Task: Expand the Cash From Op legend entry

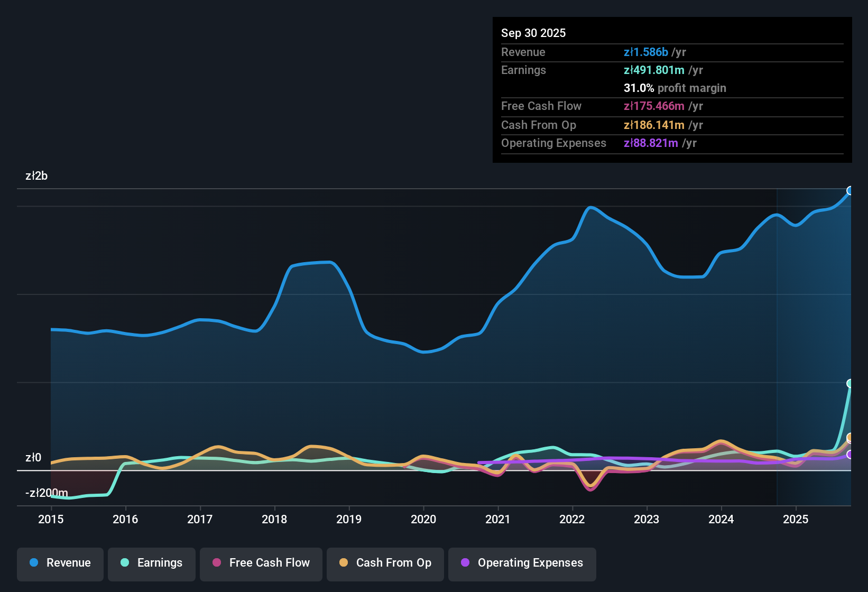Action: tap(385, 563)
